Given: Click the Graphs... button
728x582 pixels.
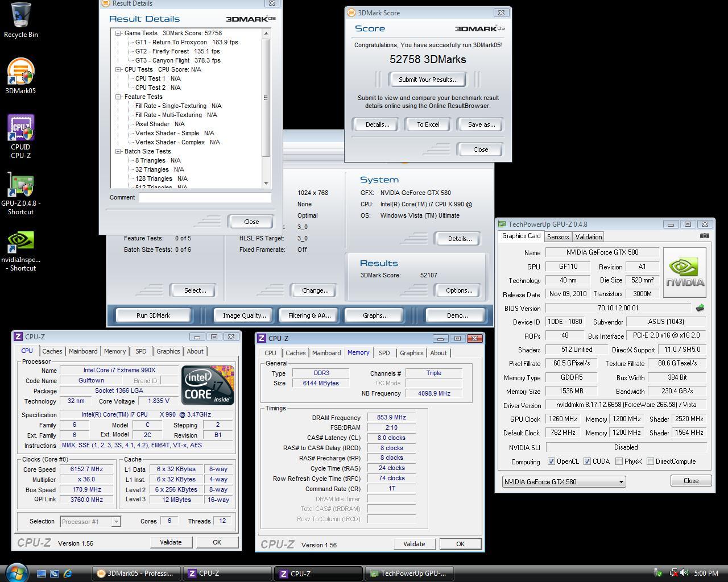Looking at the screenshot, I should [375, 315].
